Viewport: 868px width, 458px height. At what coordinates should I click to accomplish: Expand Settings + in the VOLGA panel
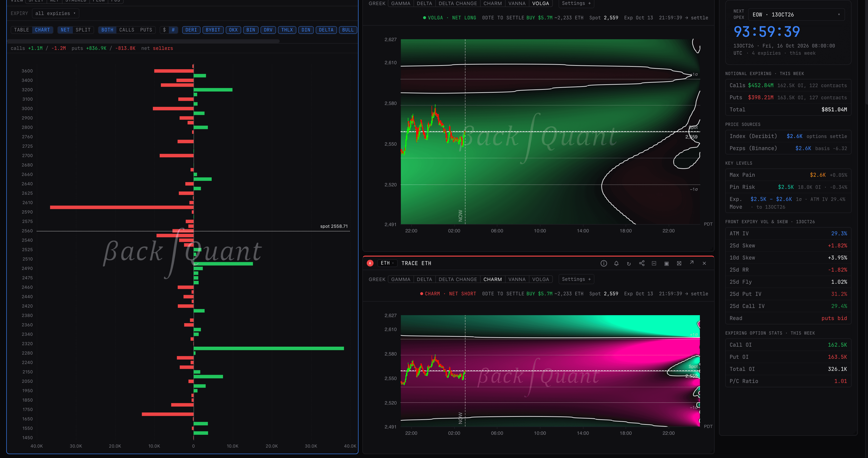click(576, 3)
